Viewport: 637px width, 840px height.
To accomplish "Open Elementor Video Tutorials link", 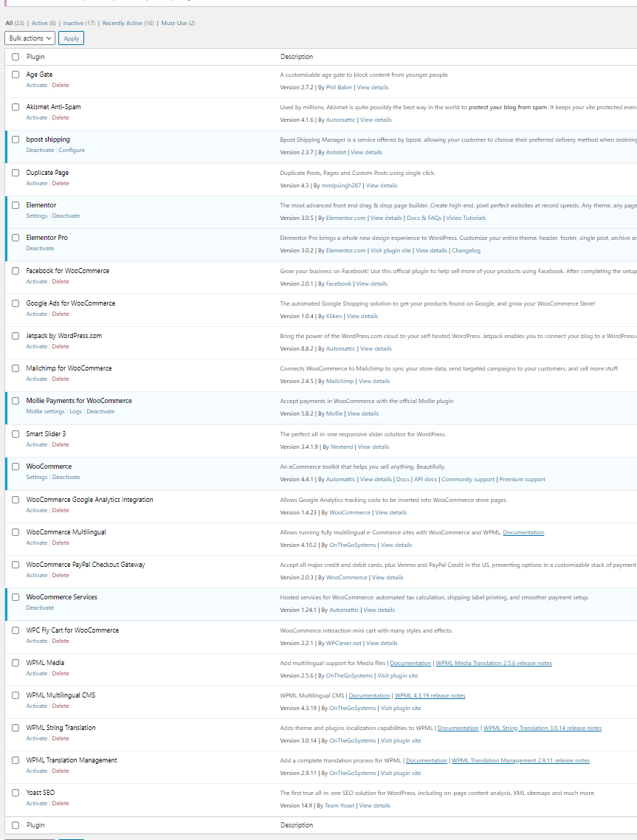I will (466, 218).
